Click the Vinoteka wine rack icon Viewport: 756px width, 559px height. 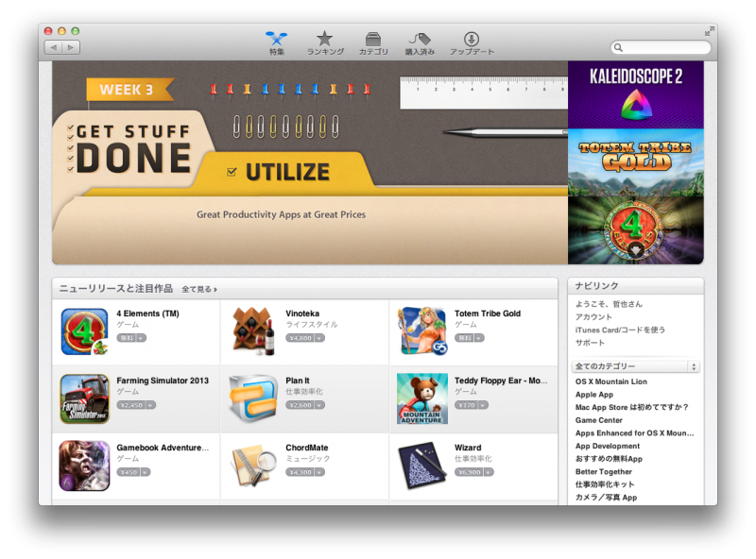click(253, 331)
